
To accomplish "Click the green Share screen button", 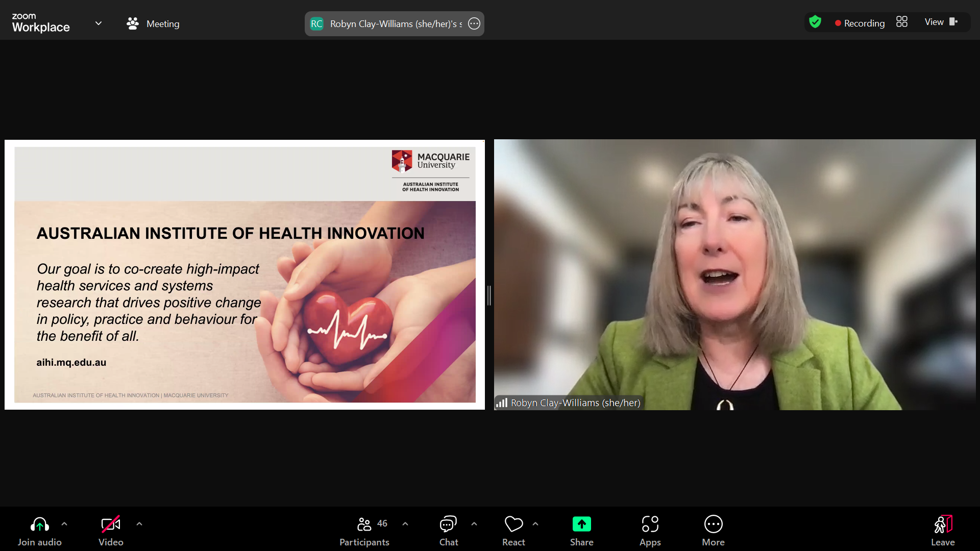I will point(582,524).
